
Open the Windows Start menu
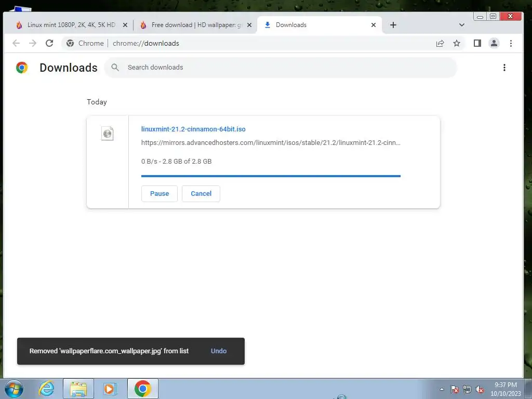point(14,389)
